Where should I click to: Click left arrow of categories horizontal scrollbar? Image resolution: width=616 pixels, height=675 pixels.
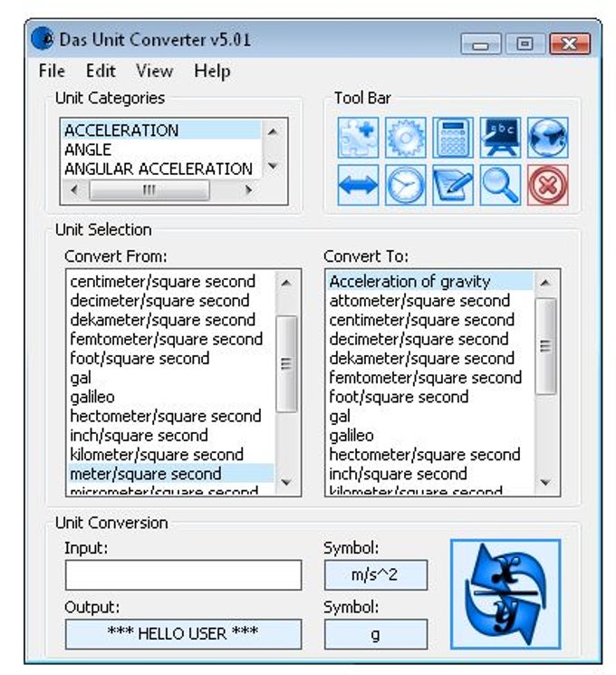[x=74, y=190]
